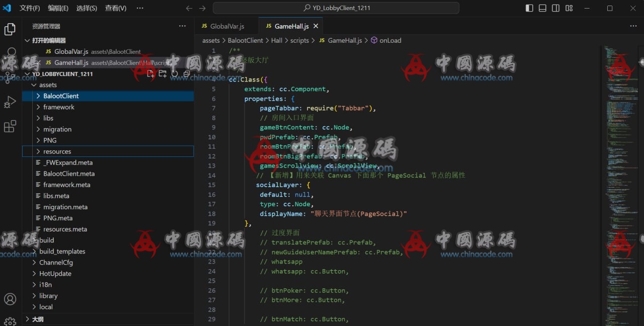The height and width of the screenshot is (326, 644).
Task: Close the GameHall.js tab
Action: [315, 26]
